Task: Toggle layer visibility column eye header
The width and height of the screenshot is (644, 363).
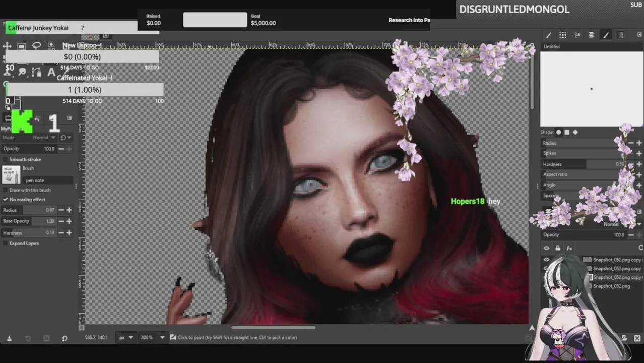Action: [x=546, y=248]
